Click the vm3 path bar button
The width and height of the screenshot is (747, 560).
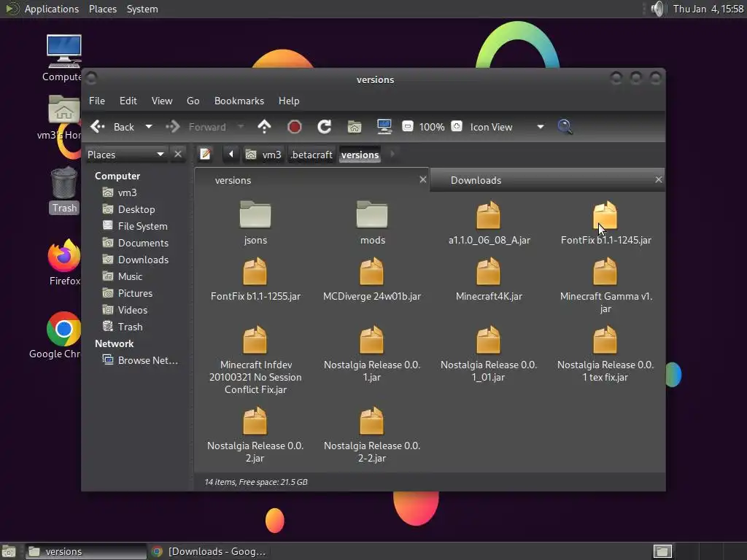tap(263, 155)
